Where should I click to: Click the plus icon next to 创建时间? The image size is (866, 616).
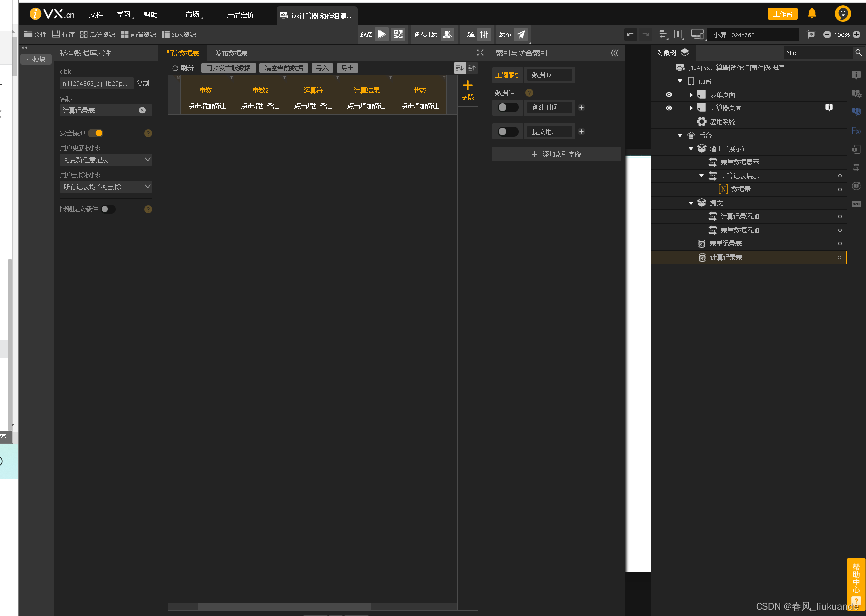point(581,108)
